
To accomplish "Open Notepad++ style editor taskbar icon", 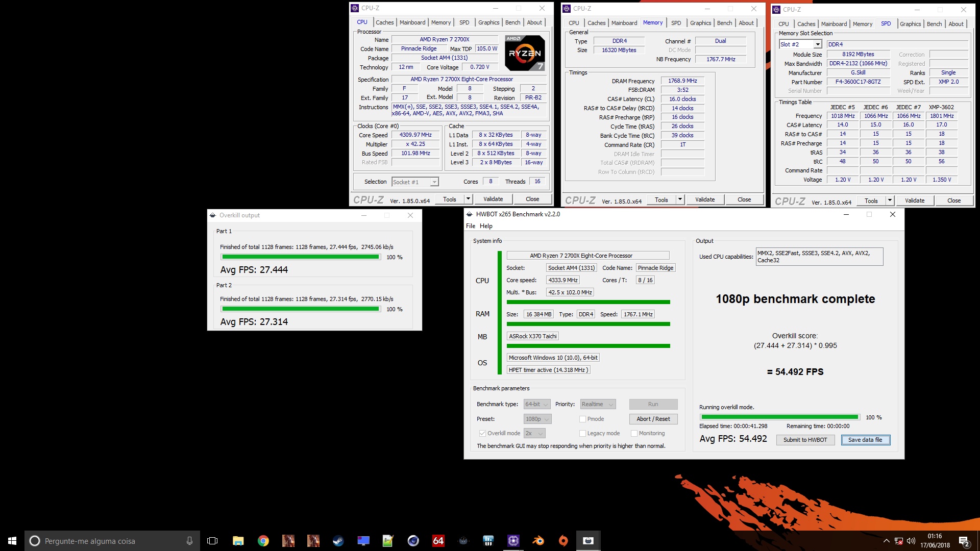I will (388, 541).
